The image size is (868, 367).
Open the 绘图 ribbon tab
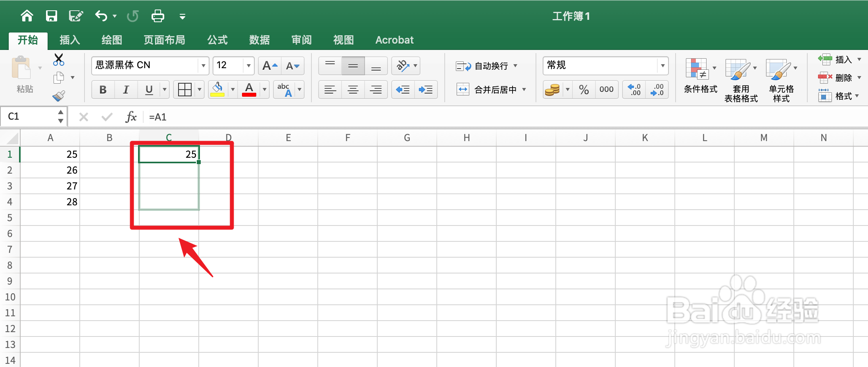click(112, 40)
